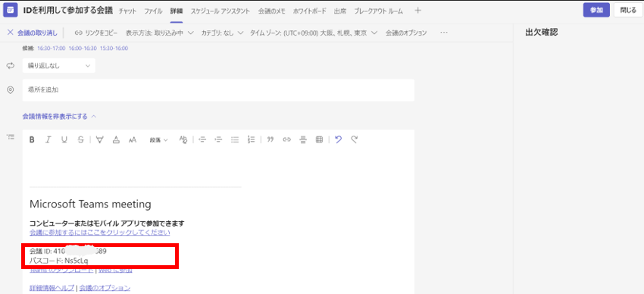Cancel the meeting via 会議の取り消し

pyautogui.click(x=32, y=33)
